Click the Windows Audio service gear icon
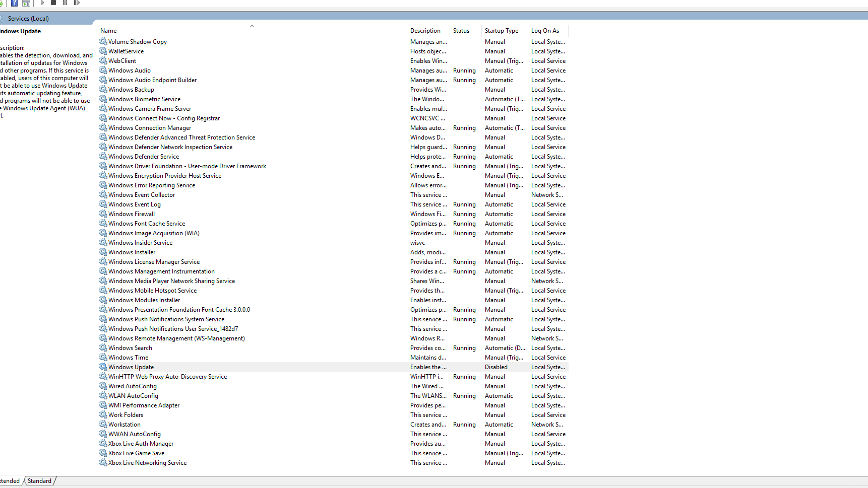868x488 pixels. (x=103, y=70)
